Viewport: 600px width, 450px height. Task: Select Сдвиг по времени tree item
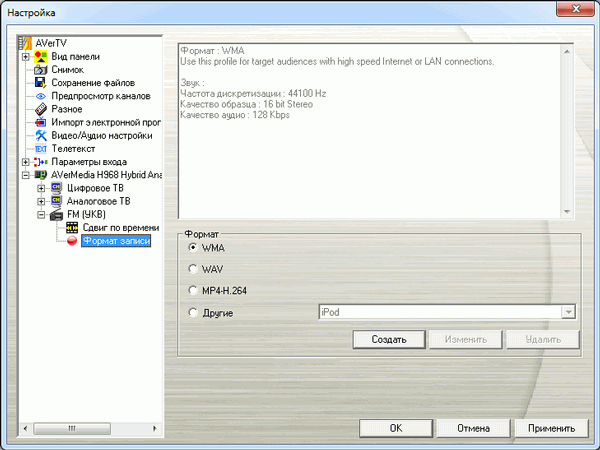(121, 228)
